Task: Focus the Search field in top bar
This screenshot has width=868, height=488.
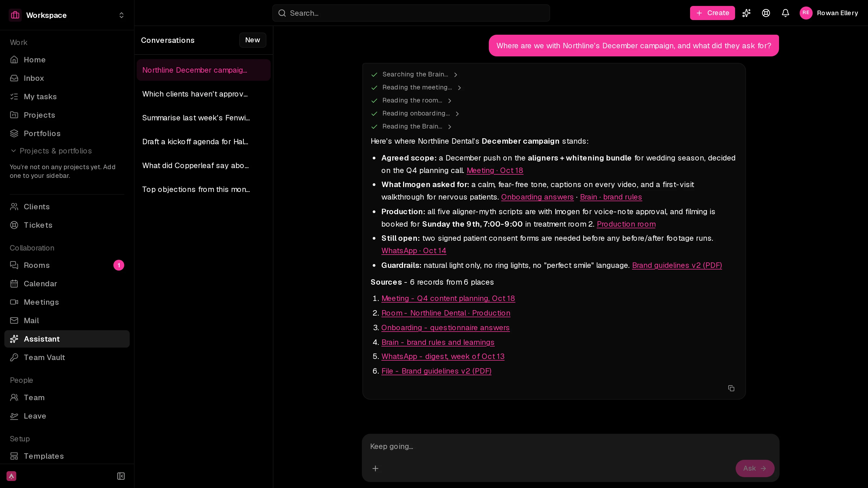Action: [411, 13]
